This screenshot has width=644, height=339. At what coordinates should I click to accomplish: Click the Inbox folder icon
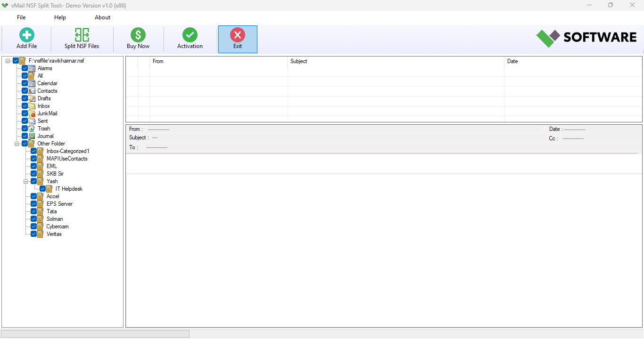point(32,106)
